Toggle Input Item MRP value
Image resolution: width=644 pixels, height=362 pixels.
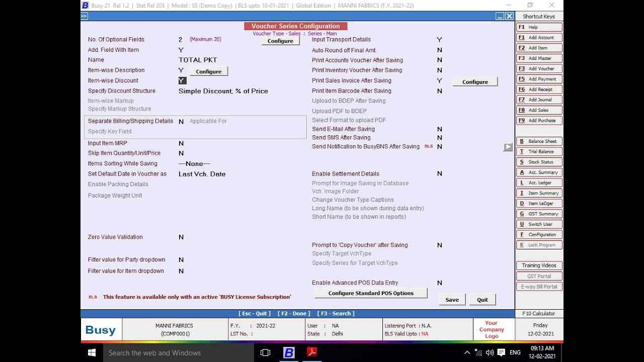pos(181,143)
